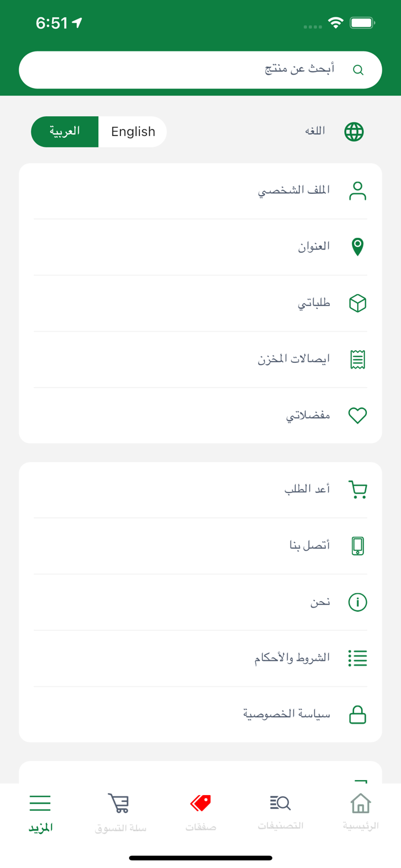Click the globe icon next to اللغه
The width and height of the screenshot is (401, 868).
pos(353,131)
